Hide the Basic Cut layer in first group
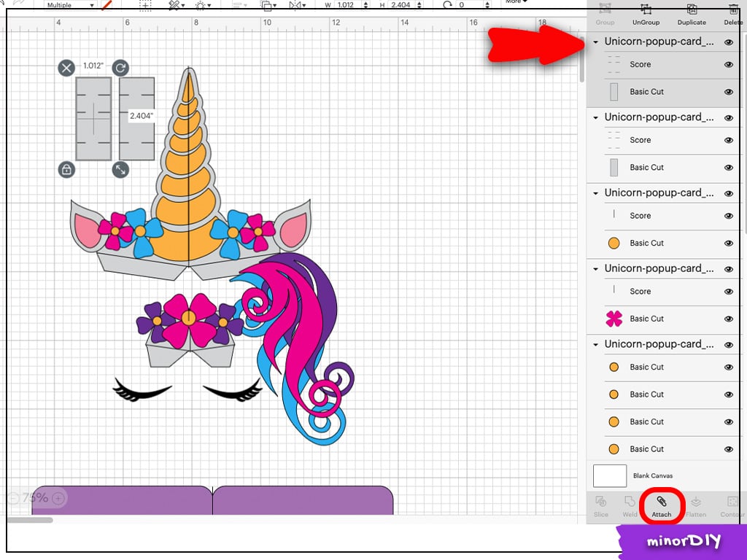Image resolution: width=747 pixels, height=560 pixels. (729, 92)
